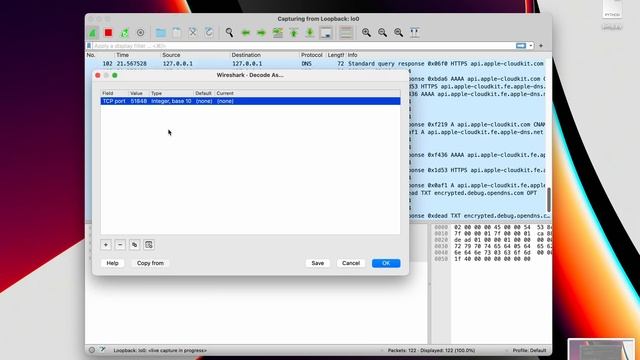Click the screenshot thumbnail at desktop corner
Viewport: 640px width, 360px height.
601,349
